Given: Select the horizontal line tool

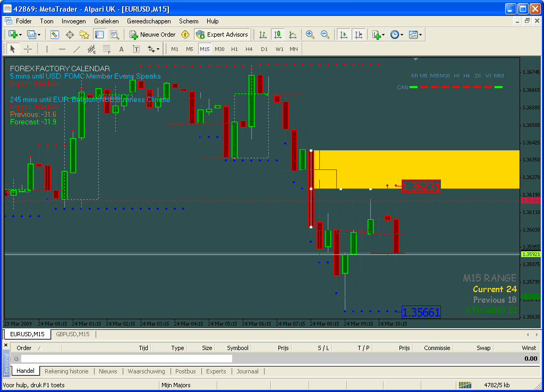Looking at the screenshot, I should coord(62,49).
